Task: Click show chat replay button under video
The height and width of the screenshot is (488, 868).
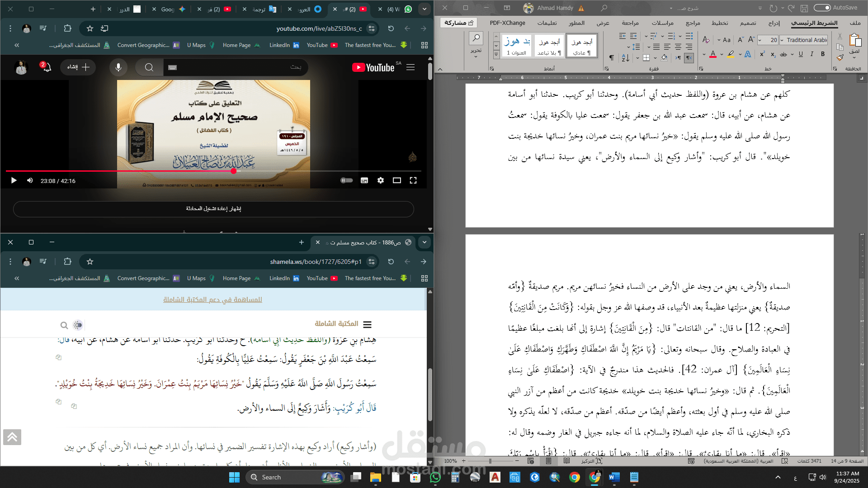Action: point(213,209)
